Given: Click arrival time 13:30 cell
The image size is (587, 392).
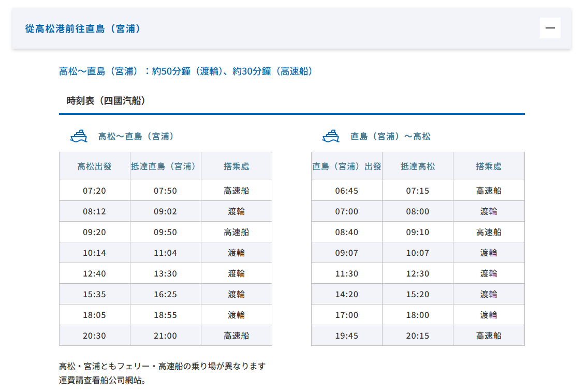Looking at the screenshot, I should 166,273.
